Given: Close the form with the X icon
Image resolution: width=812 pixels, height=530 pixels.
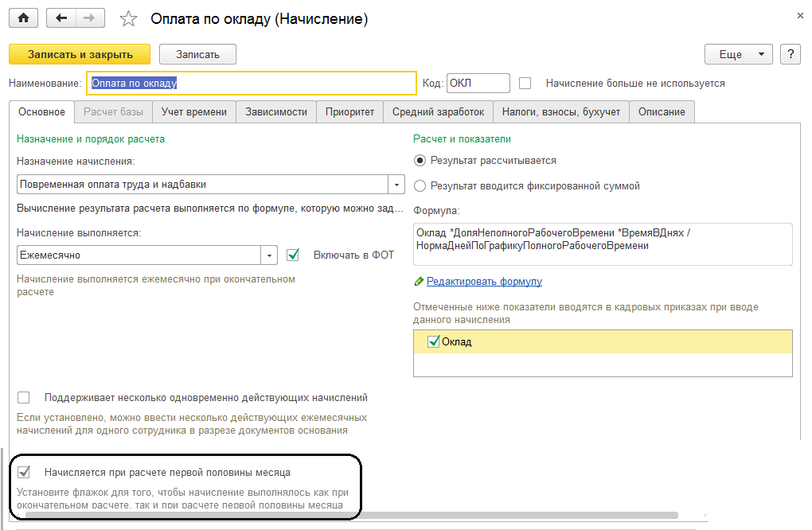Looking at the screenshot, I should pos(800,16).
